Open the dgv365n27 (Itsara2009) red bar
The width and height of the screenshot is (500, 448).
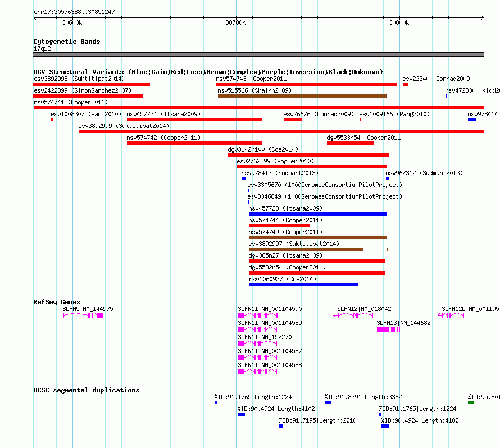[x=317, y=261]
